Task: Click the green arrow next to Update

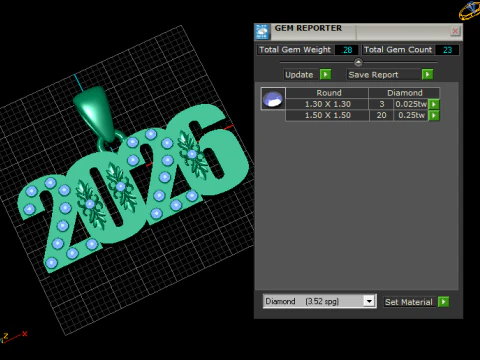Action: pyautogui.click(x=326, y=74)
